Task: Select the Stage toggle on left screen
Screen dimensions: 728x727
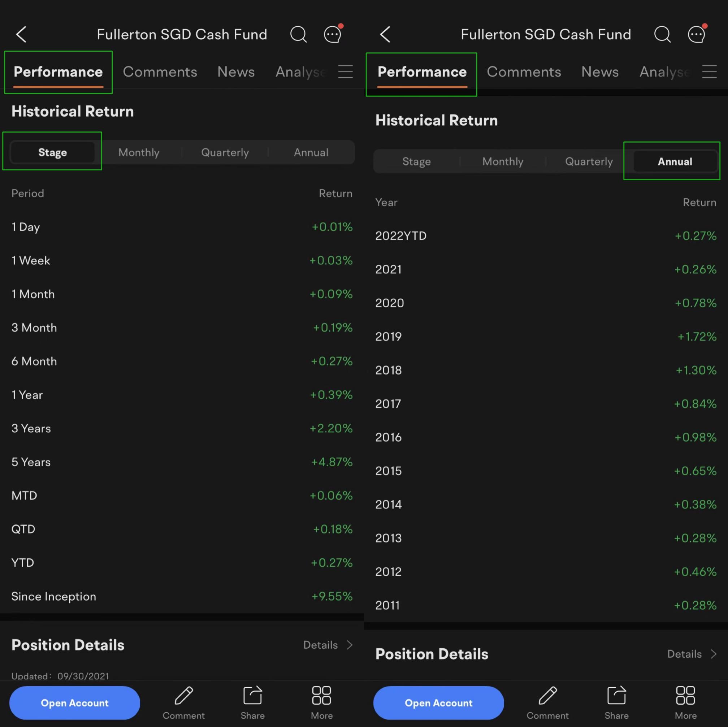Action: tap(52, 152)
